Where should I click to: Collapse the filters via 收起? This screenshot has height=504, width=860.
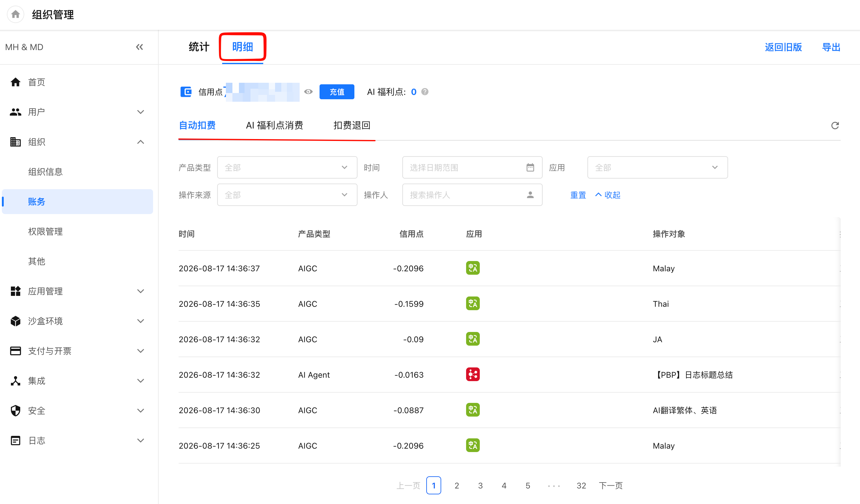(608, 195)
